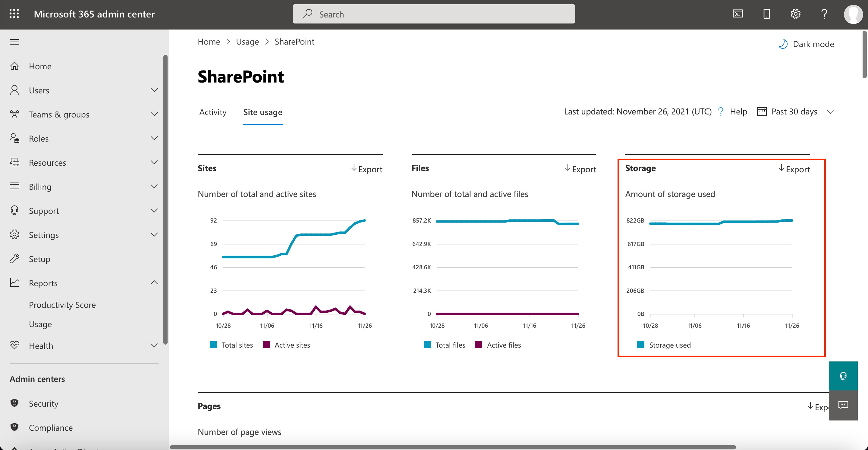The width and height of the screenshot is (868, 450).
Task: Open the Settings gear in top bar
Action: point(795,14)
